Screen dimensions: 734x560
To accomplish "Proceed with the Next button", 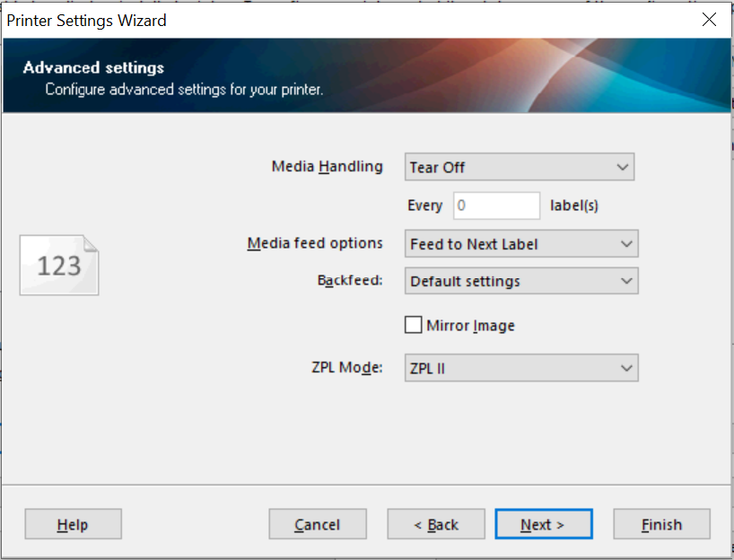I will (x=544, y=524).
